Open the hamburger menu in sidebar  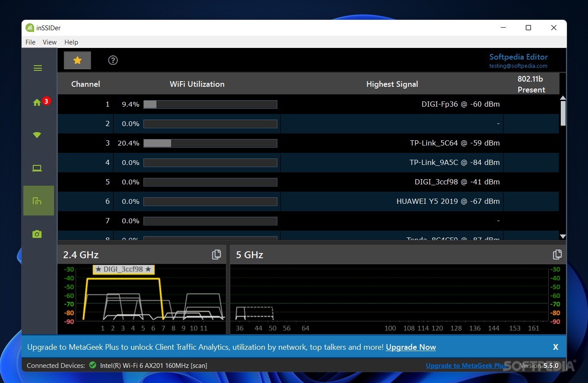[38, 68]
